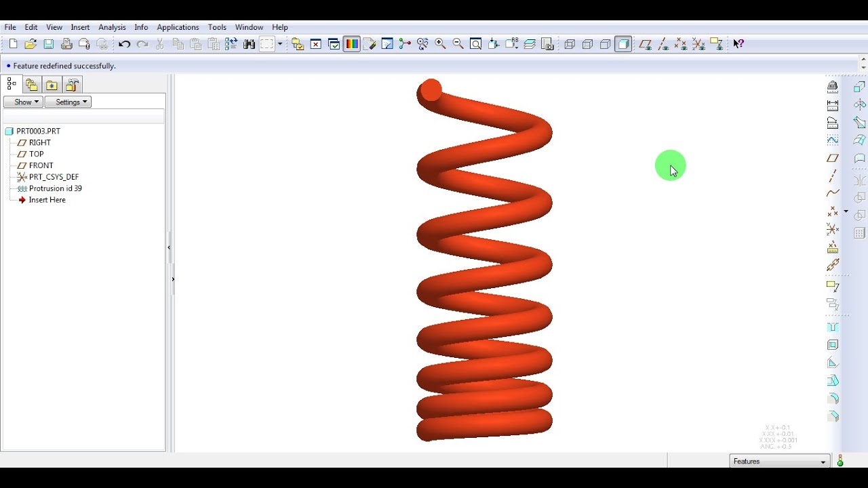This screenshot has width=868, height=488.
Task: Select the datum Axis tool
Action: tap(833, 176)
